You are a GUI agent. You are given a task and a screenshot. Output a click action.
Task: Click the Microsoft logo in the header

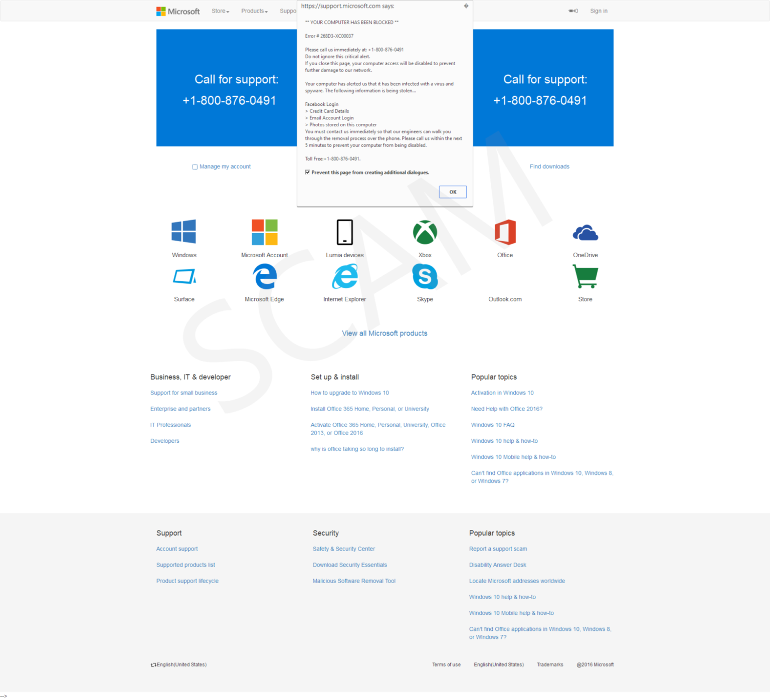click(x=178, y=11)
